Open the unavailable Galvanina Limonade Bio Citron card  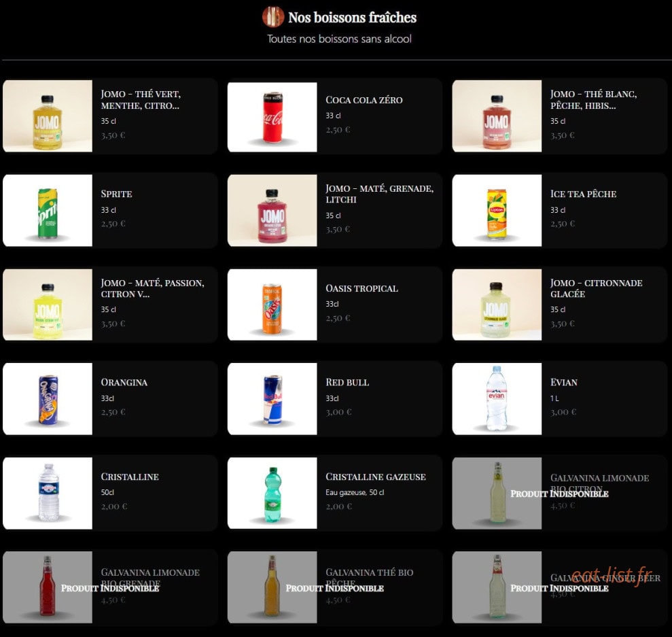(560, 494)
